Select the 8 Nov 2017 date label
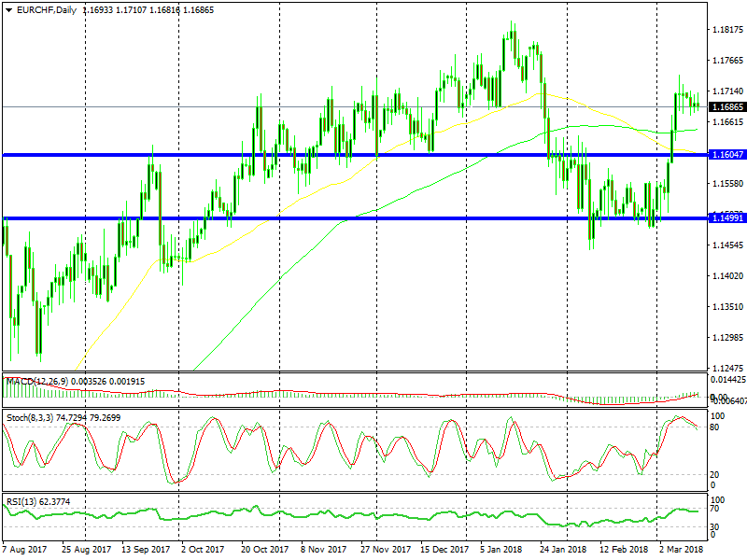 (323, 549)
